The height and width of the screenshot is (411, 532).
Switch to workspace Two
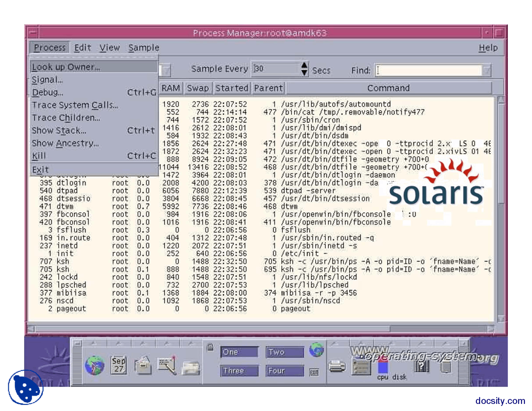285,352
